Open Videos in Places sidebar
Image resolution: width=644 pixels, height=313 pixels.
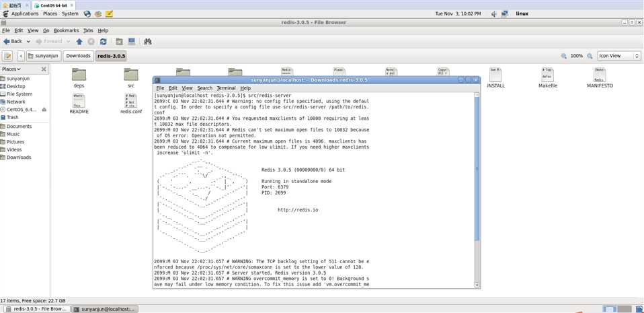[14, 149]
